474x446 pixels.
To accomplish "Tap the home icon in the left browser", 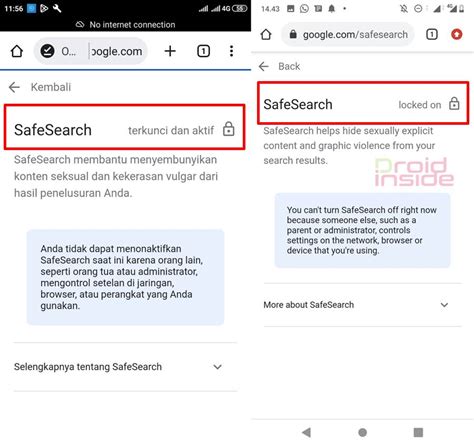I will click(x=17, y=51).
